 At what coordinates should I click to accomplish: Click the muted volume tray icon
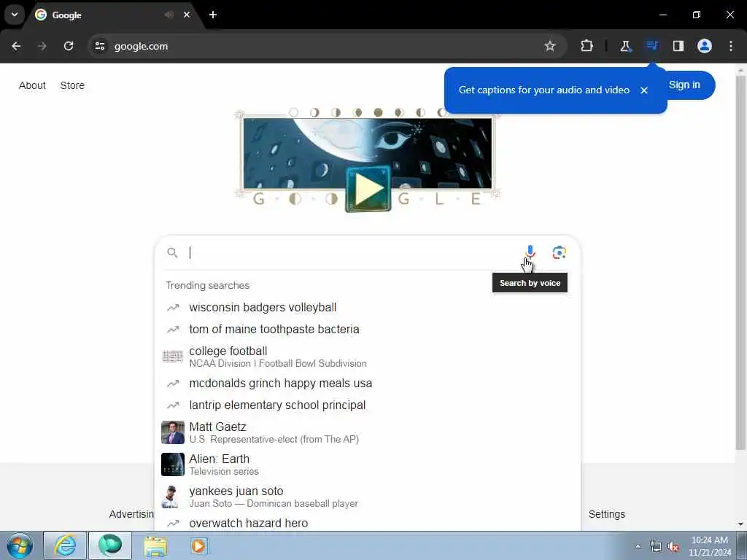[x=673, y=547]
